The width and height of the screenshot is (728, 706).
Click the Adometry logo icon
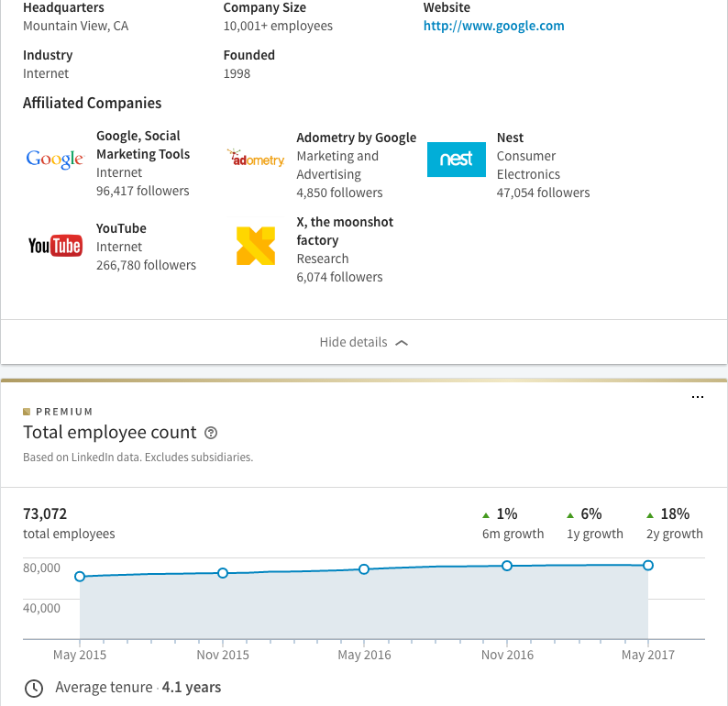point(256,160)
